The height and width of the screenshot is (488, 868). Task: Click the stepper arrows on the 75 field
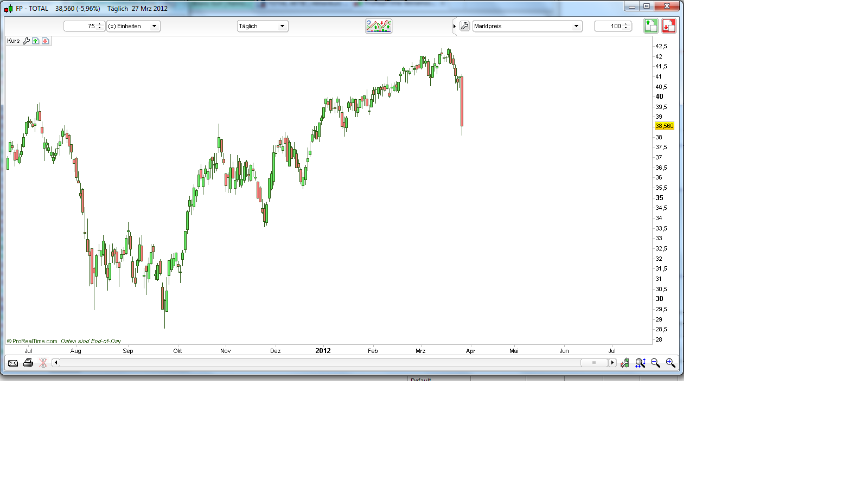tap(100, 26)
